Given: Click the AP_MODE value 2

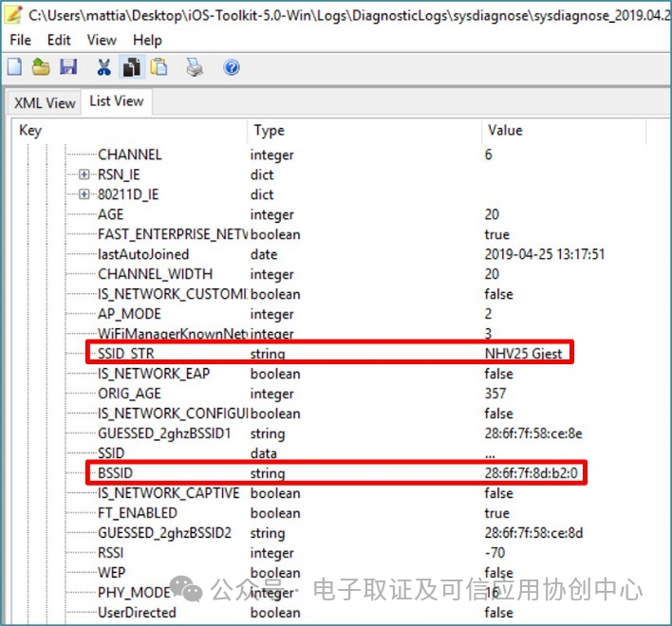Looking at the screenshot, I should pos(489,314).
